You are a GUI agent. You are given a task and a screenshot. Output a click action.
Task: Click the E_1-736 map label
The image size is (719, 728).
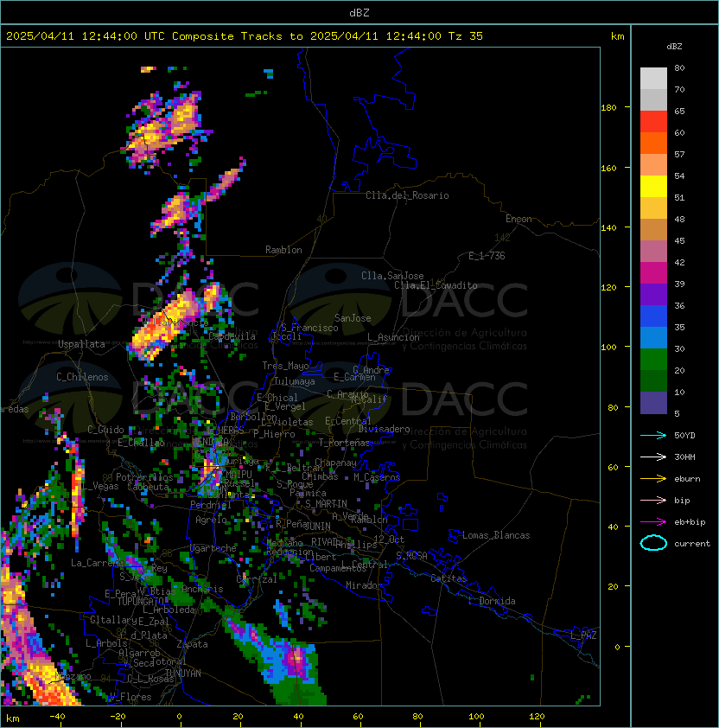pos(487,256)
